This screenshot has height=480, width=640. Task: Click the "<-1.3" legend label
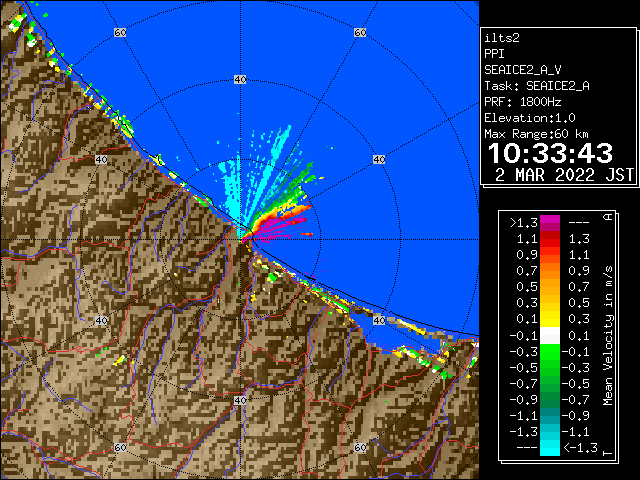(580, 448)
